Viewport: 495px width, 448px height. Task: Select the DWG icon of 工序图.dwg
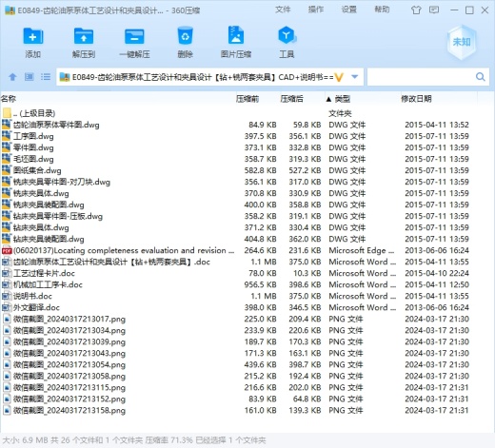tap(7, 136)
